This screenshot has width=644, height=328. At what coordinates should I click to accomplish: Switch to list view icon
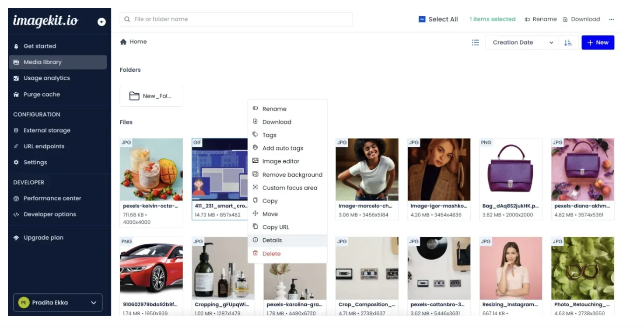(x=476, y=42)
